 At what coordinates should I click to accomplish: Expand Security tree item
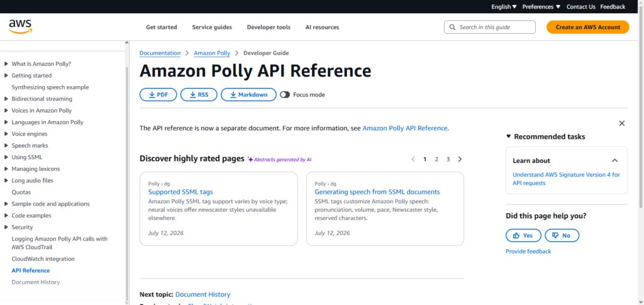pyautogui.click(x=6, y=227)
